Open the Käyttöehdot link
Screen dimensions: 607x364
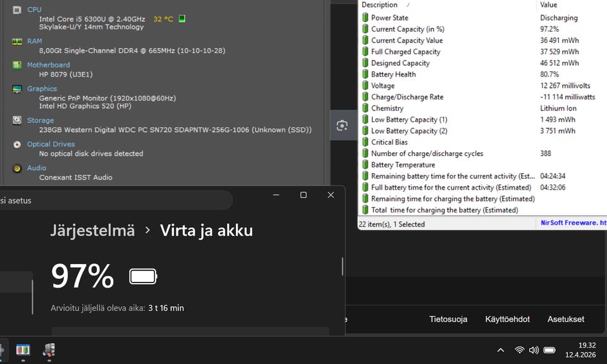[x=507, y=319]
